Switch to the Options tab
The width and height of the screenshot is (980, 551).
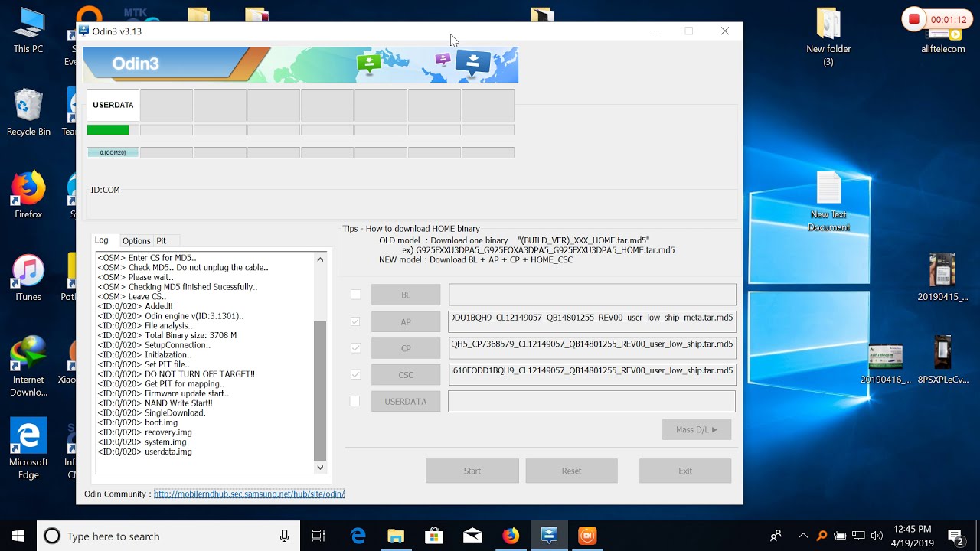pyautogui.click(x=136, y=240)
